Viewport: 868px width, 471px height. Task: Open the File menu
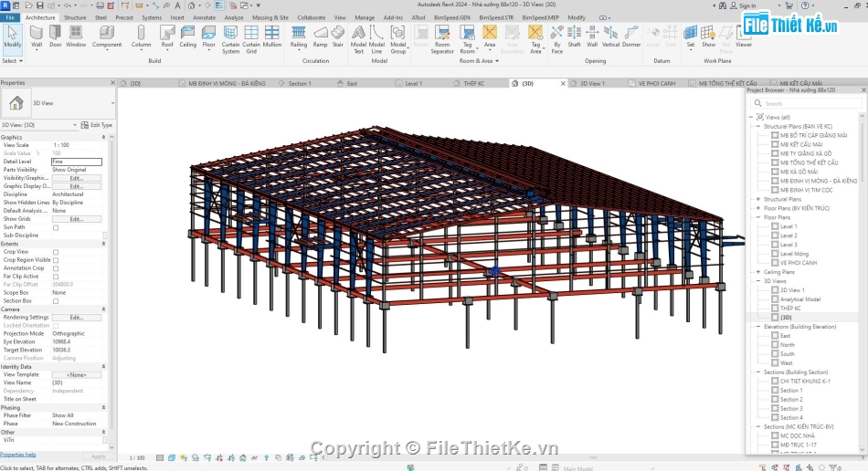(x=10, y=17)
